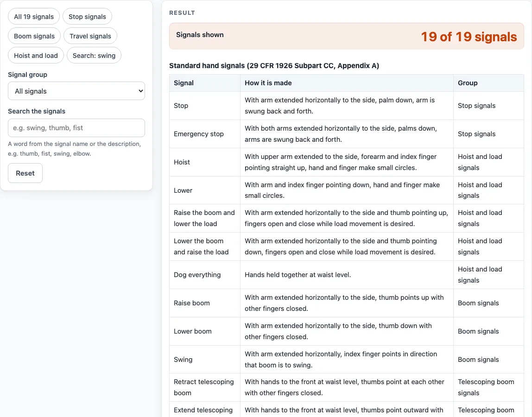Select the 'Raise boom' signal name cell
This screenshot has width=532, height=417.
[x=205, y=303]
